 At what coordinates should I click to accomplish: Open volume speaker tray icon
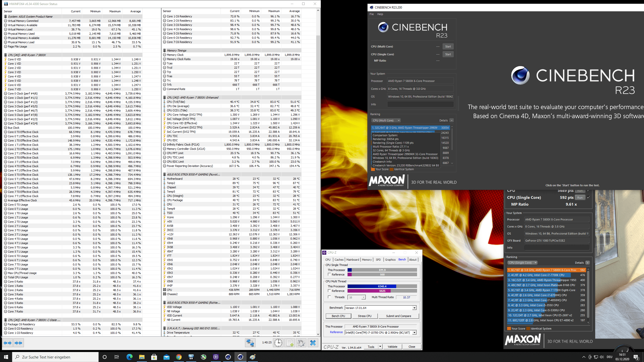601,357
